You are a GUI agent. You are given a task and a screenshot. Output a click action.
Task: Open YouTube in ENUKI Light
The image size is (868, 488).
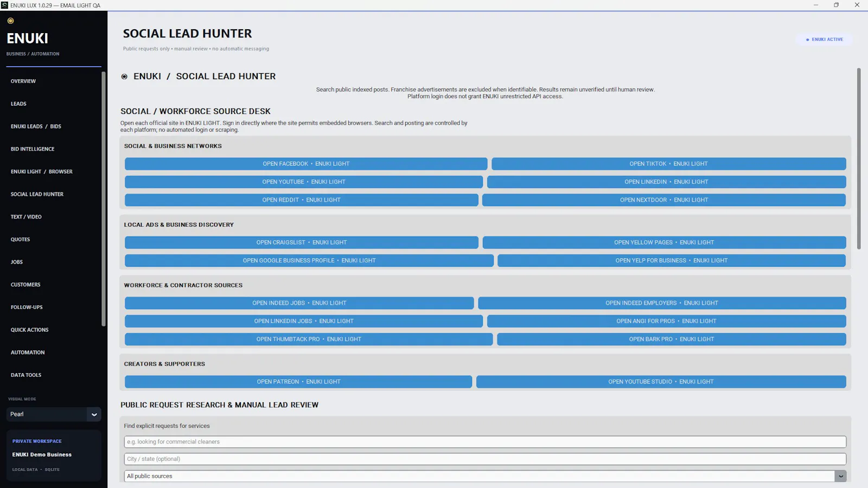(x=304, y=182)
